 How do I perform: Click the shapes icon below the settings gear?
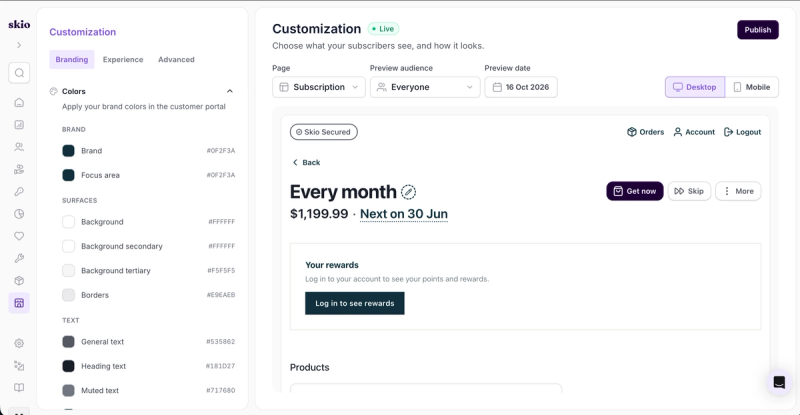click(x=19, y=365)
